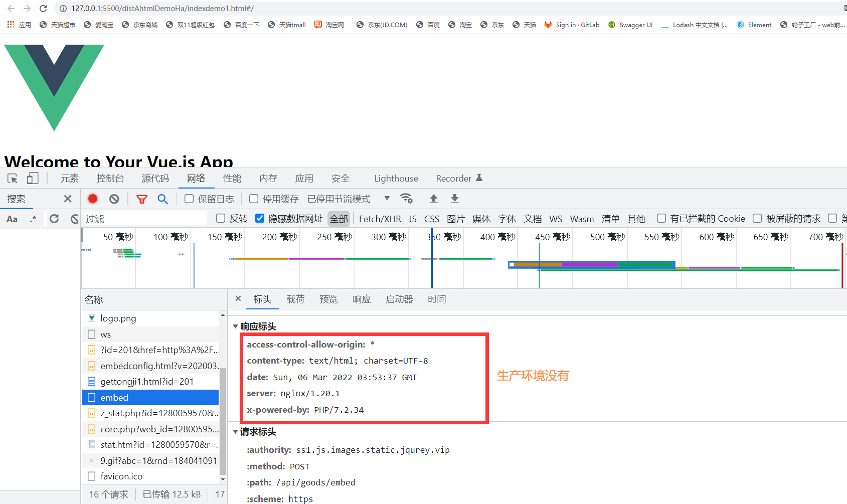Open network conditions Wi-Fi settings icon
Image resolution: width=847 pixels, height=504 pixels.
407,199
